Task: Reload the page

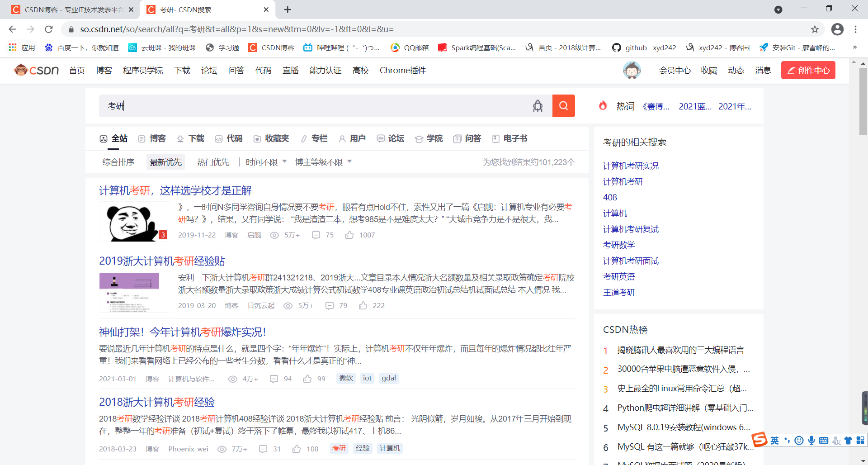Action: tap(49, 29)
